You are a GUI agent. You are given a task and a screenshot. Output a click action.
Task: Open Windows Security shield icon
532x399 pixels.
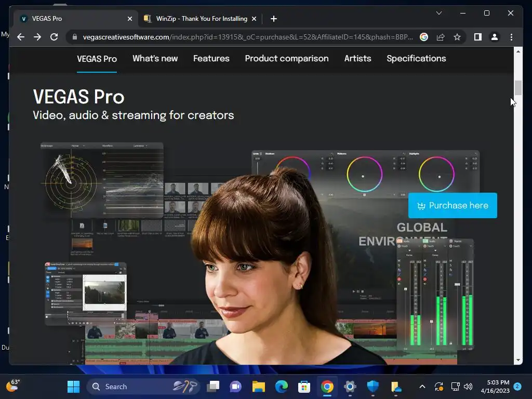373,387
